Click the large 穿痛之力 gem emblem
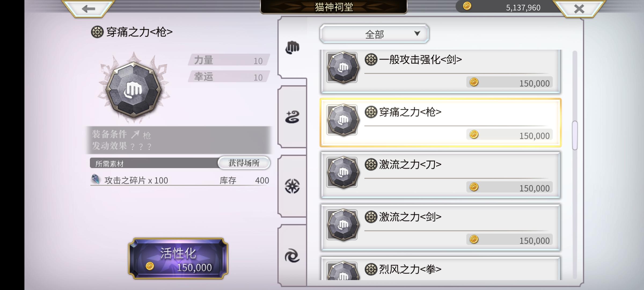The width and height of the screenshot is (644, 290). [134, 89]
